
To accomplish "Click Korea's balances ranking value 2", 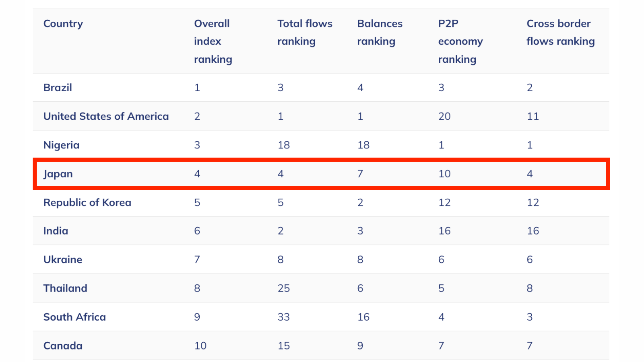I will pyautogui.click(x=360, y=202).
